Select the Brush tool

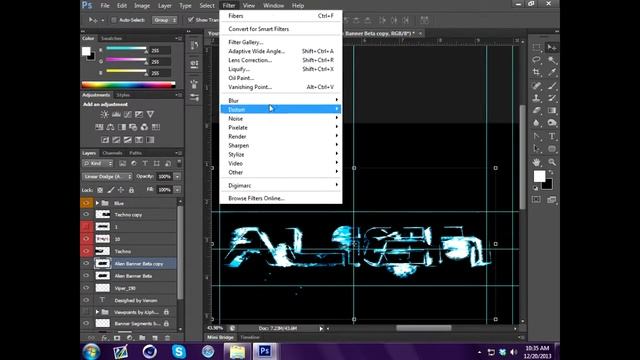552,86
